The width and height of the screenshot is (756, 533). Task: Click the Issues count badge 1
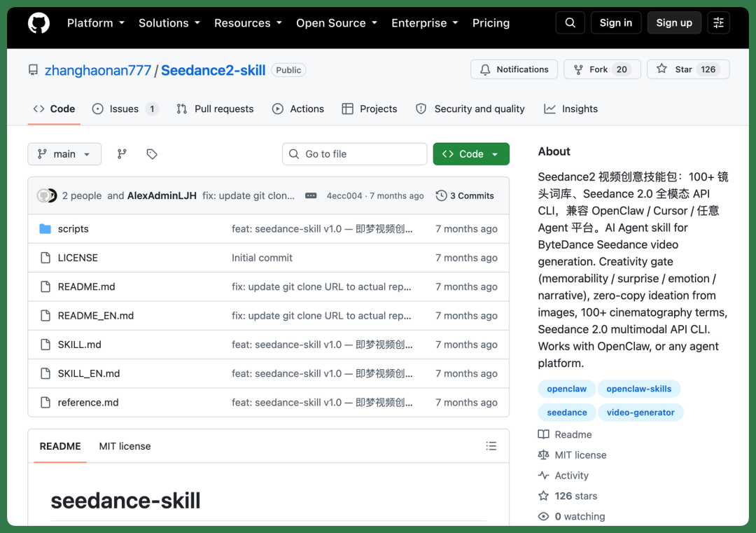[152, 109]
